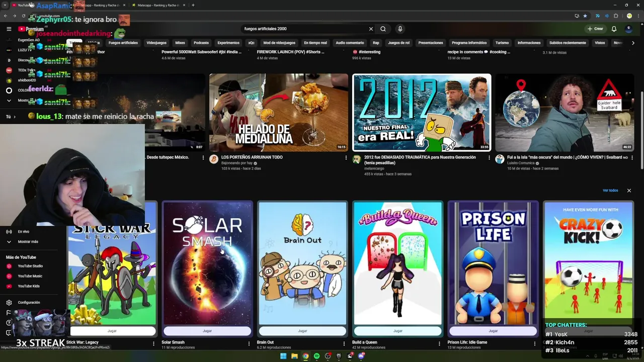Select the Fuegos artificiales filter chip
Screen dimensions: 644x362
[x=123, y=43]
